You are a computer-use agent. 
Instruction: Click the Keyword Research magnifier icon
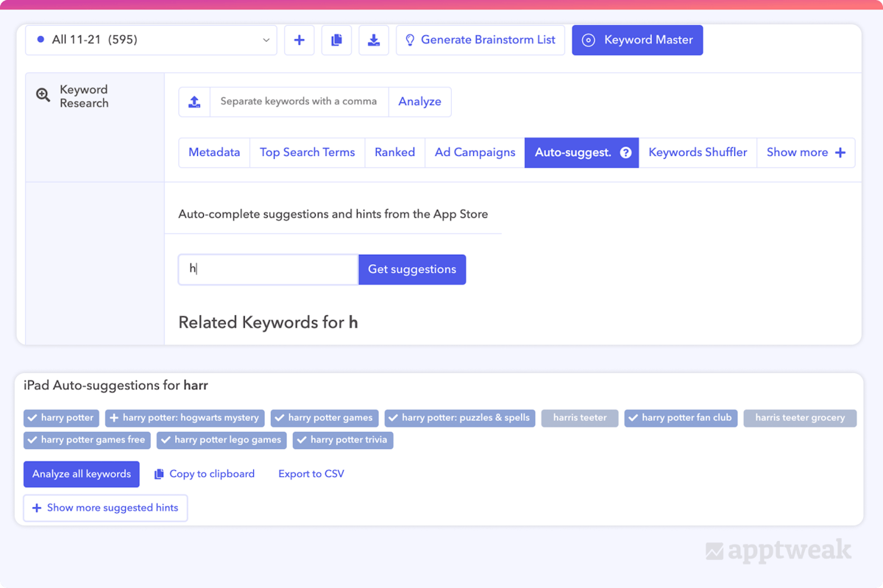[43, 95]
